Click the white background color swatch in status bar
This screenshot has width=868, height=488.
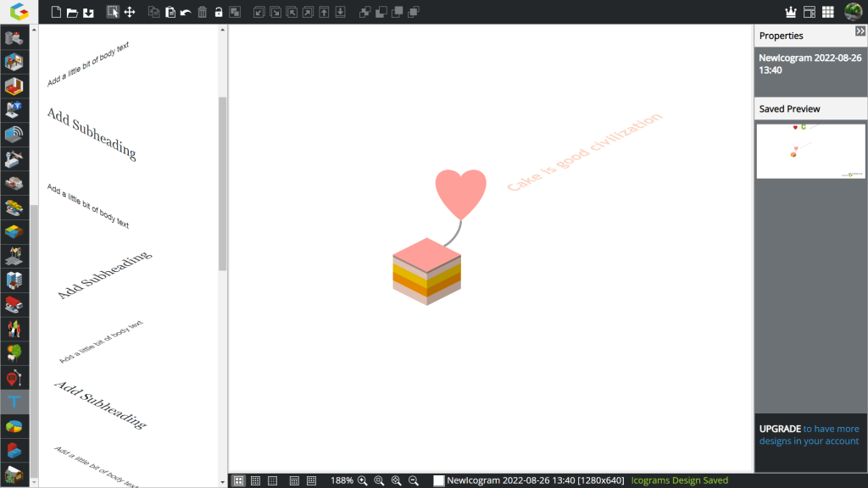tap(439, 480)
